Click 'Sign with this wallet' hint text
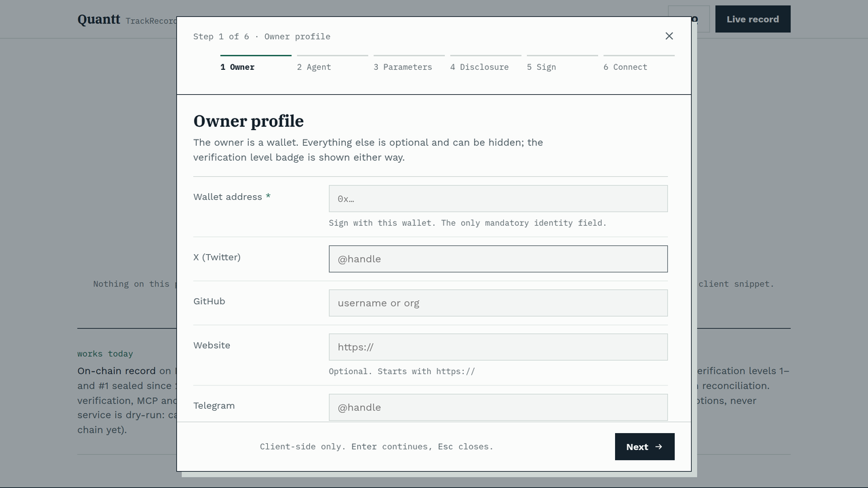The width and height of the screenshot is (868, 488). click(x=468, y=223)
